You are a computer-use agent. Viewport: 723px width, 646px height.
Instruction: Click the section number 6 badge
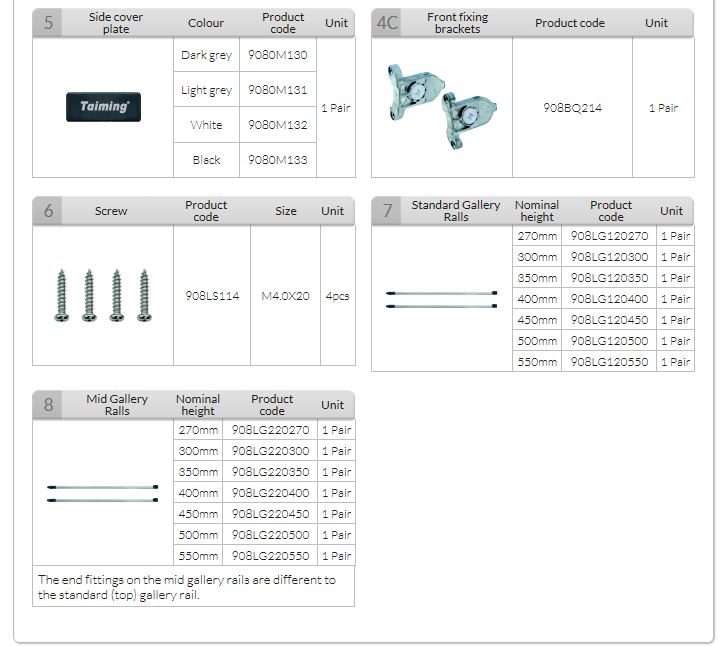[x=49, y=211]
